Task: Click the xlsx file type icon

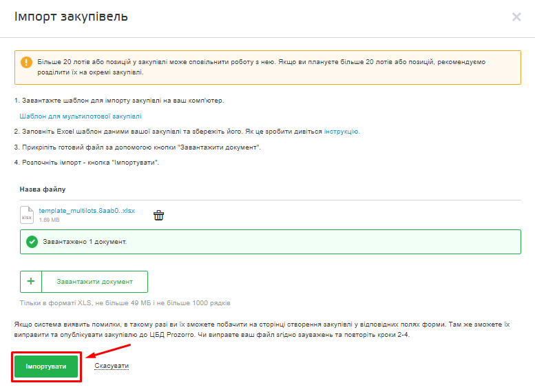Action: (x=27, y=214)
